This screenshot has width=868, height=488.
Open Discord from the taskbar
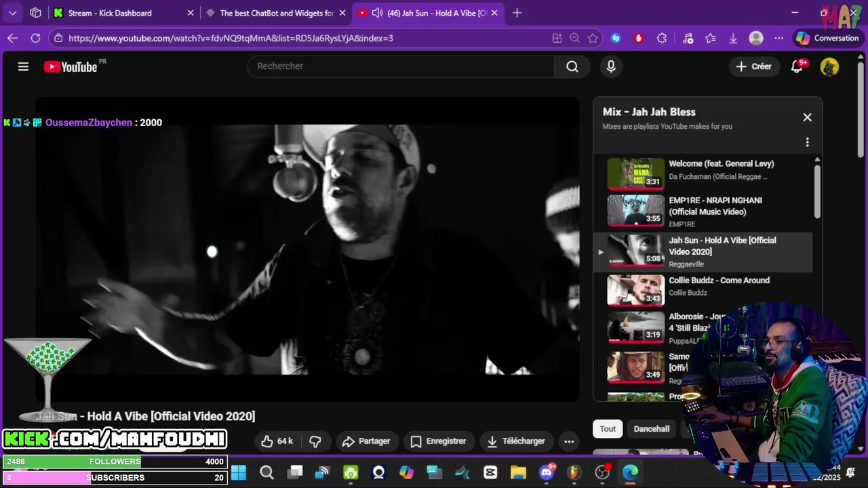click(x=547, y=472)
